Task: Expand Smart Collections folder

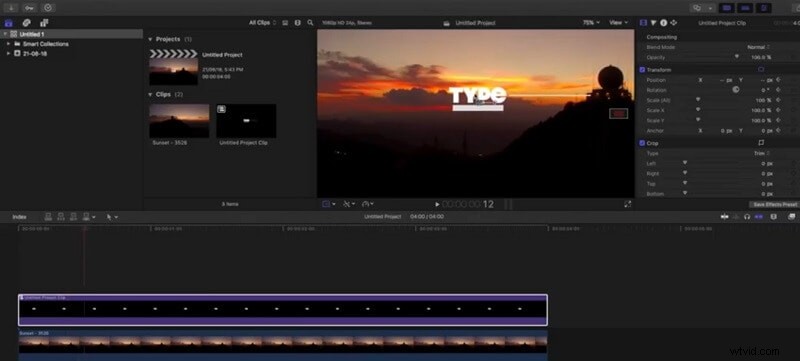Action: (x=8, y=44)
